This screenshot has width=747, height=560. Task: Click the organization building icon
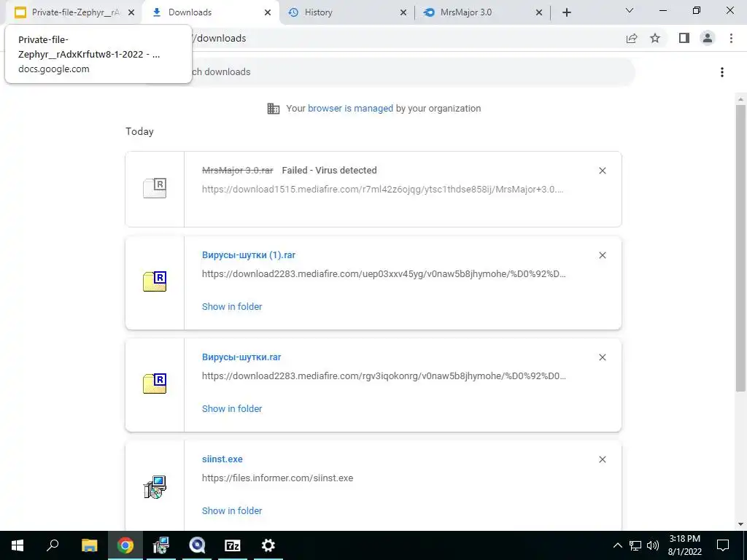pyautogui.click(x=274, y=109)
